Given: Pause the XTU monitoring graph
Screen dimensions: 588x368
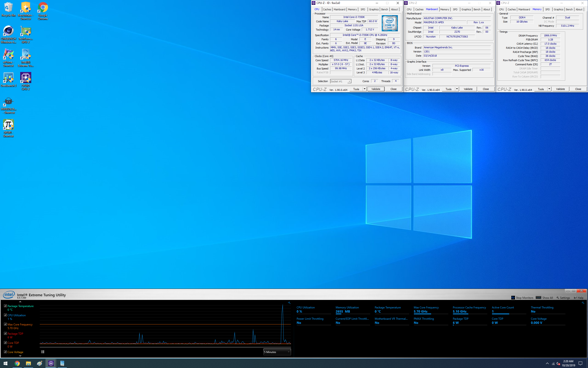Looking at the screenshot, I should pyautogui.click(x=43, y=352).
